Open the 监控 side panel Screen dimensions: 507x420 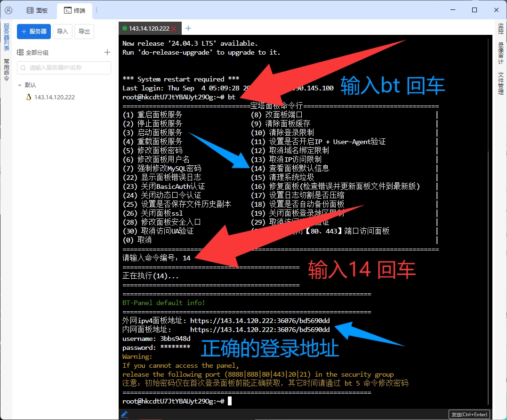[501, 28]
